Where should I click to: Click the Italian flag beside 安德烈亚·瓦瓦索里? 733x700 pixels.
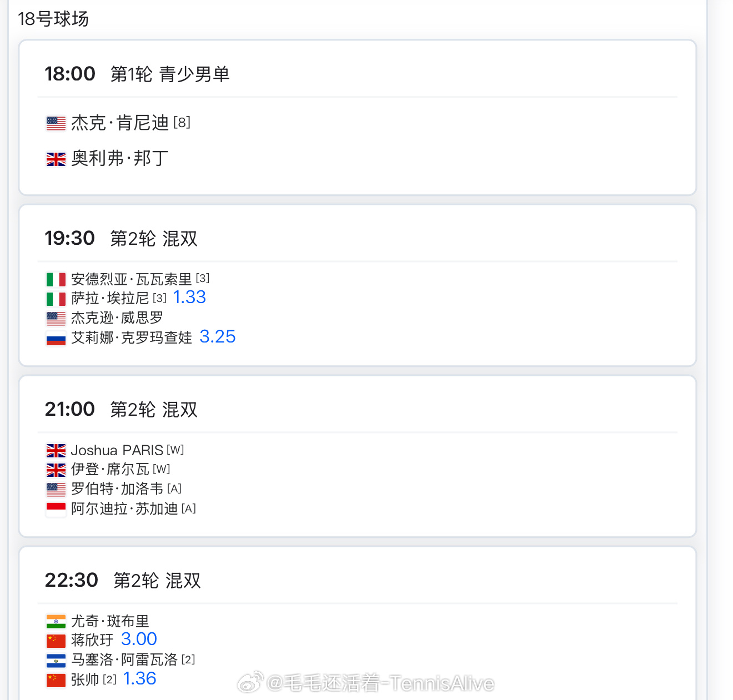pos(56,279)
